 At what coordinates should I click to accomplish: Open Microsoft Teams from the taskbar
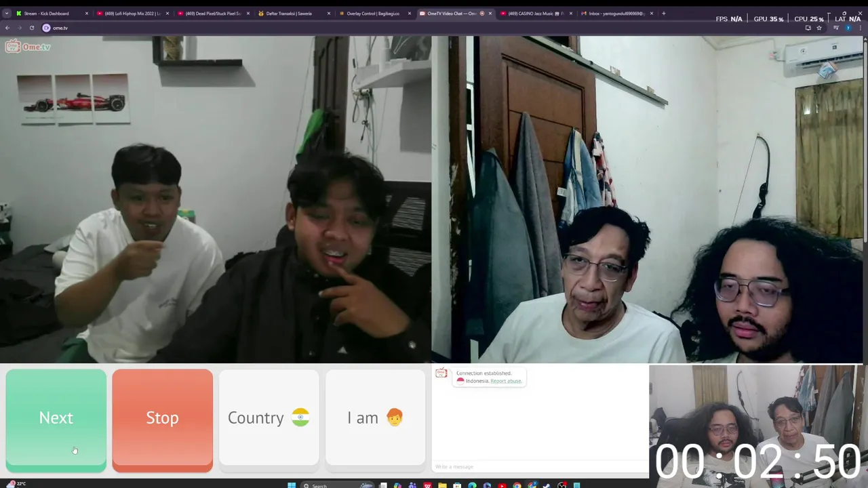pyautogui.click(x=412, y=485)
